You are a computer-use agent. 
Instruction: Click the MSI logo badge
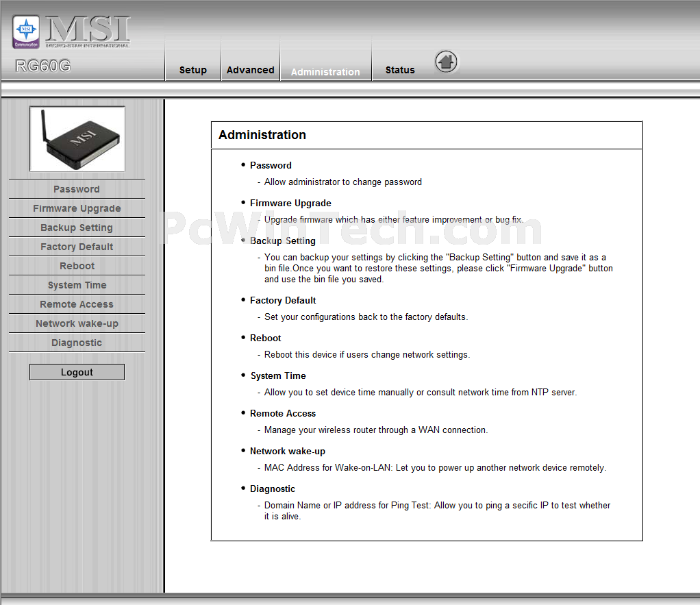coord(26,32)
